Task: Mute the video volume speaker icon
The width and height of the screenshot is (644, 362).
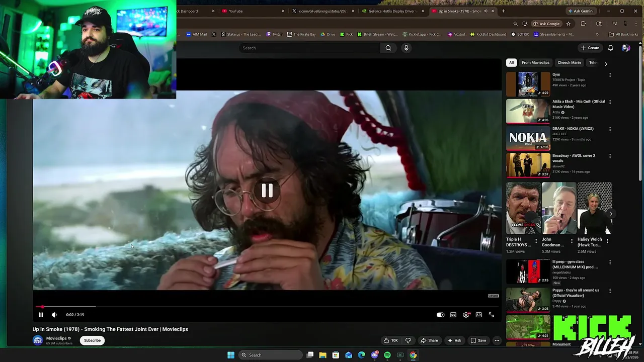Action: click(54, 315)
